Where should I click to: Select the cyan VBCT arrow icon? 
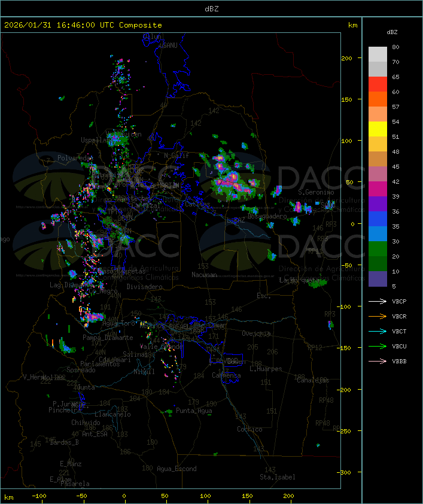click(378, 331)
